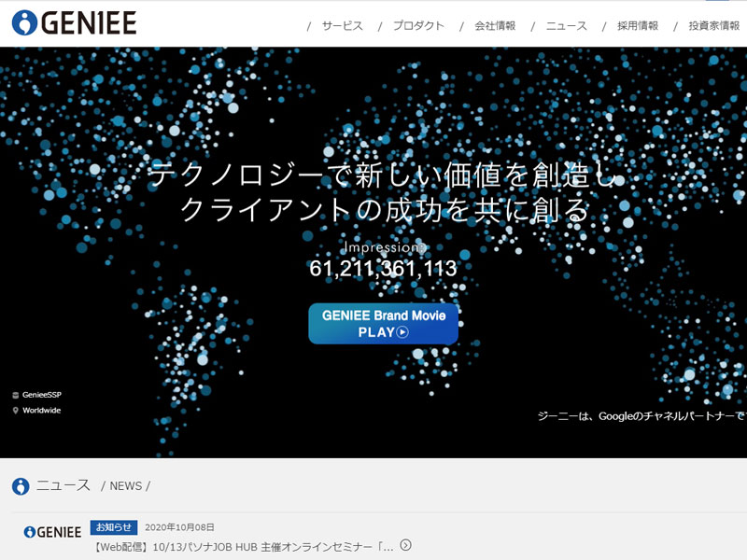Viewport: 747px width, 560px height.
Task: Click the play circle icon on PLAY button
Action: (402, 332)
